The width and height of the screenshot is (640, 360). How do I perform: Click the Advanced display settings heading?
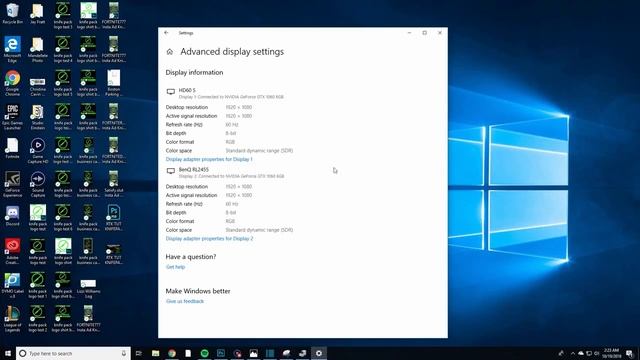(232, 52)
